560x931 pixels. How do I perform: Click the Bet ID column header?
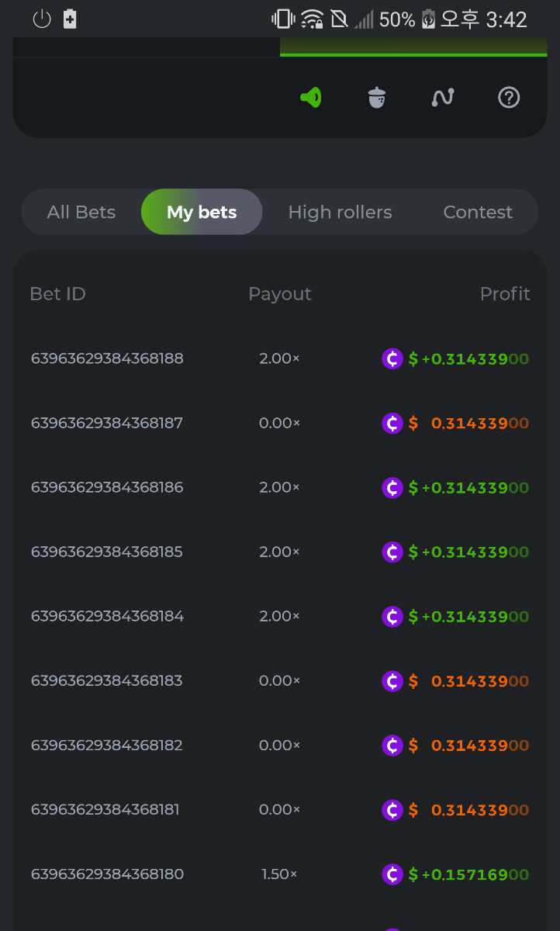pyautogui.click(x=57, y=294)
